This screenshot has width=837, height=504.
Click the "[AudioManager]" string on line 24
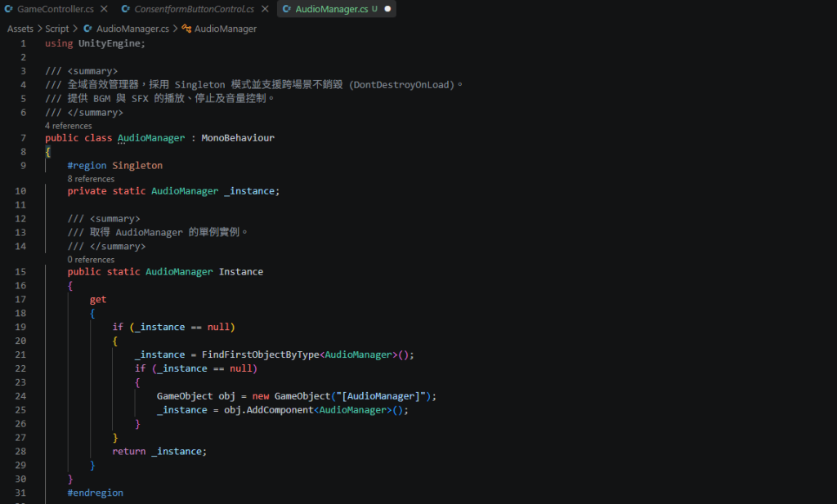click(381, 397)
